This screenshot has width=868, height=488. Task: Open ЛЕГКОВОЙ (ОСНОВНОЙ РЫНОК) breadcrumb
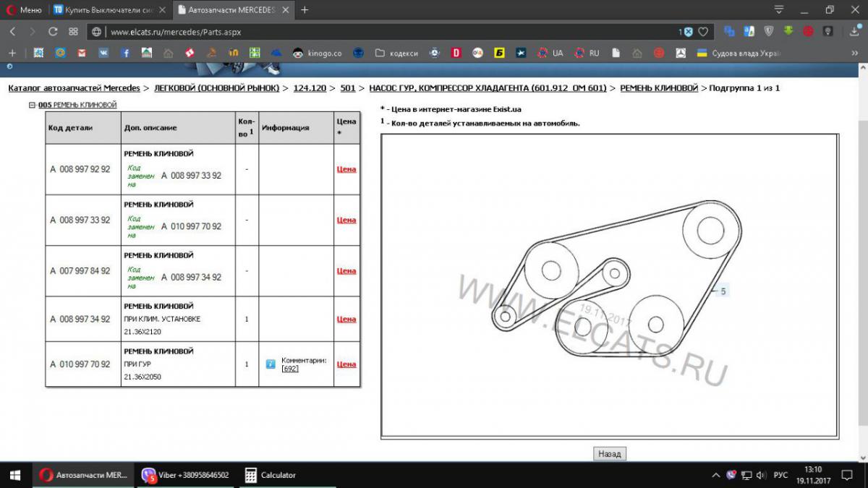[216, 87]
